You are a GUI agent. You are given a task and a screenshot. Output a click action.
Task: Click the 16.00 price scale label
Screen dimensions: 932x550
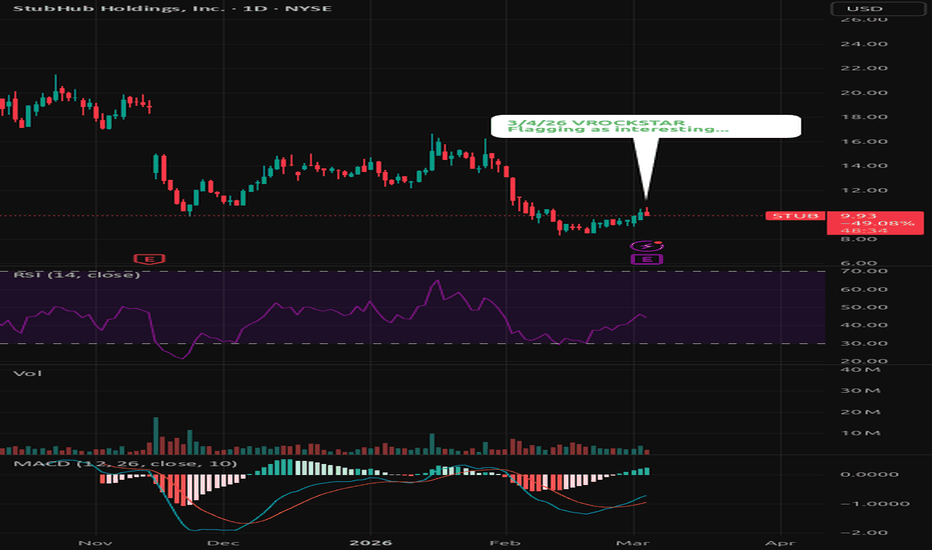(864, 142)
